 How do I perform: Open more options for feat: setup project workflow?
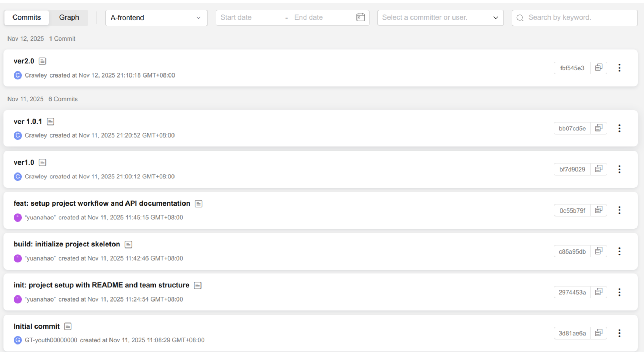[x=619, y=210]
